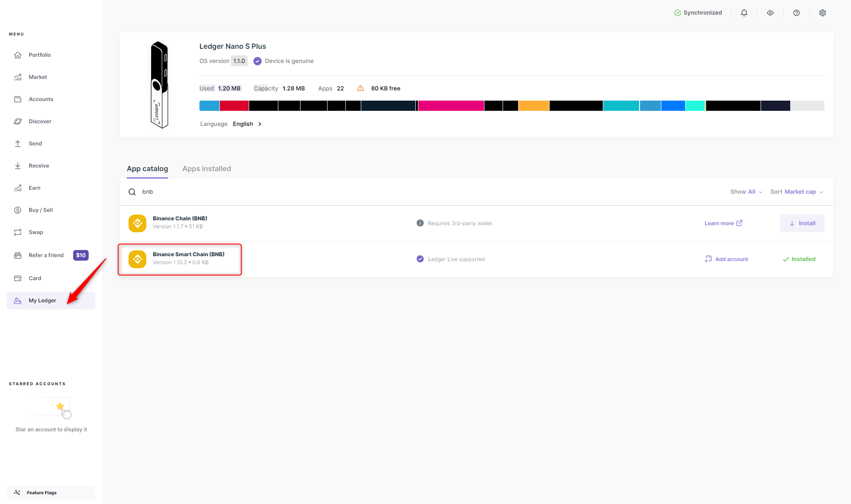
Task: Click the Ledger Nano S Plus heading
Action: click(x=233, y=47)
